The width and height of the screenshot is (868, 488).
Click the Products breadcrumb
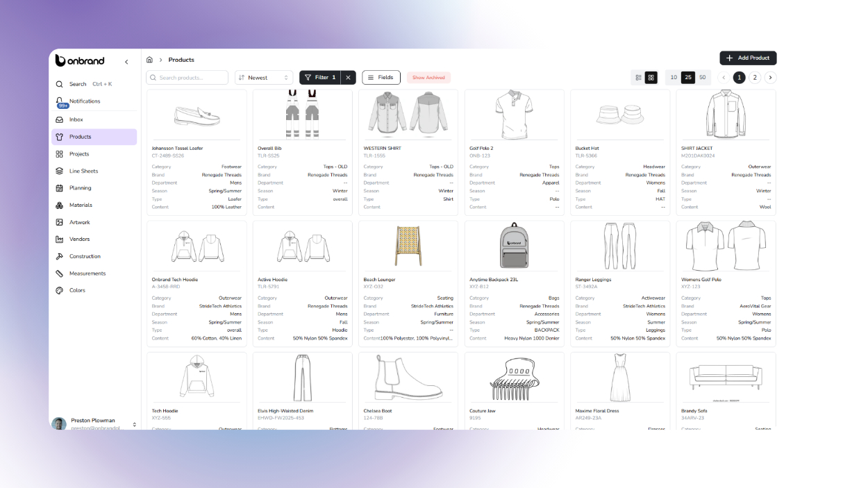[181, 60]
